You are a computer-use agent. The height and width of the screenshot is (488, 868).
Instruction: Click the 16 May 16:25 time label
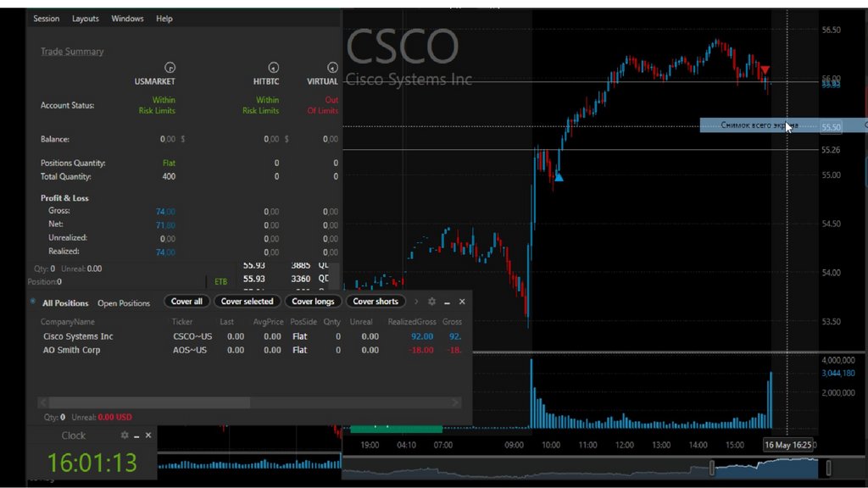coord(788,445)
